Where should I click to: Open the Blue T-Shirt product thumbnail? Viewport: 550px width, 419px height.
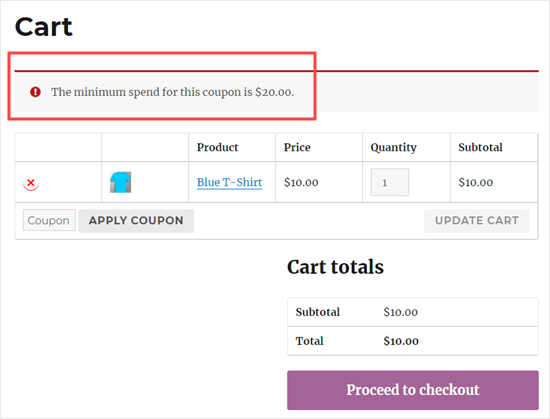[120, 182]
